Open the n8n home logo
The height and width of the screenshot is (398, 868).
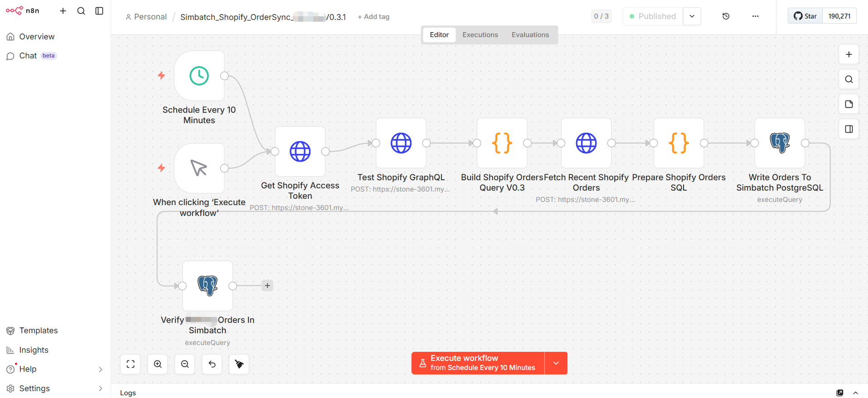pyautogui.click(x=23, y=10)
